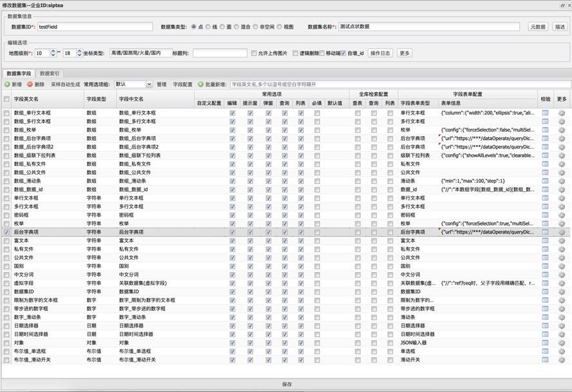Open the gear icon for the 布尔值_滑动开关 row

562,360
